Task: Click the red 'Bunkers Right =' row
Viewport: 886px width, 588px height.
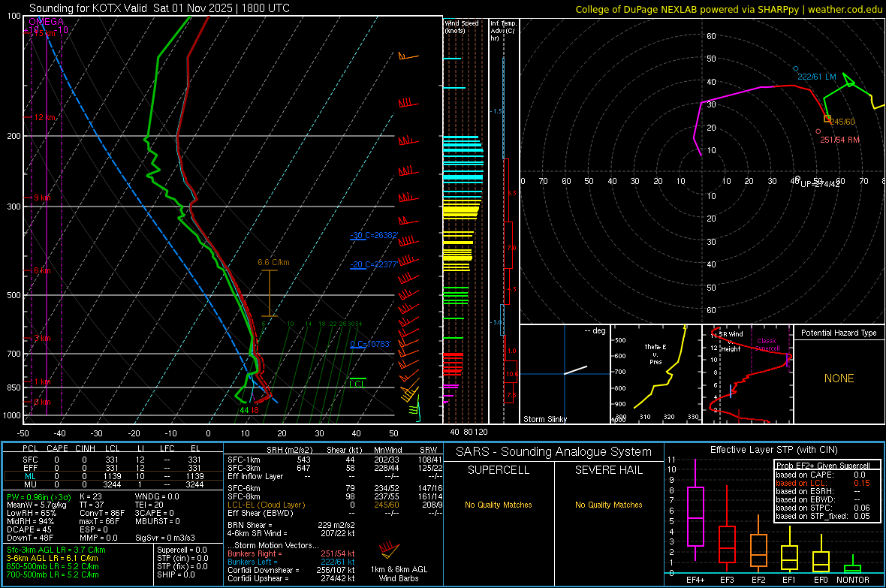Action: [291, 553]
